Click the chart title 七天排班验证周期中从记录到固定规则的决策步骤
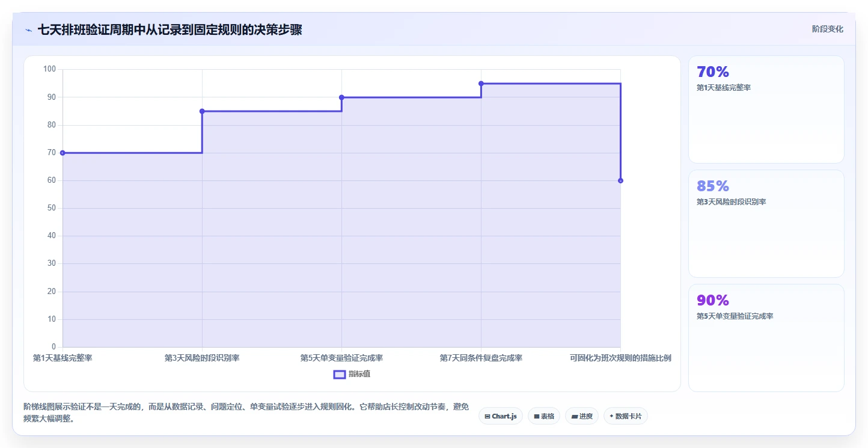This screenshot has height=448, width=868. tap(170, 30)
